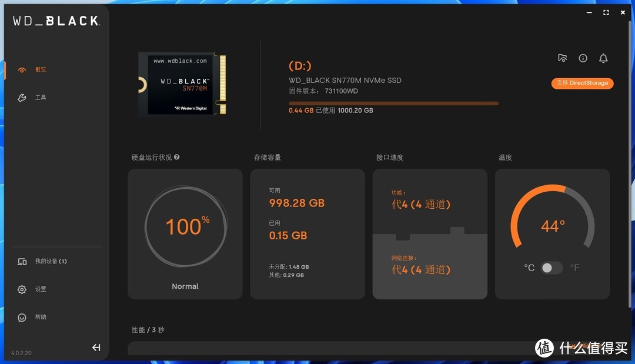Click the help icon next to 硬盘运行状况

point(176,157)
